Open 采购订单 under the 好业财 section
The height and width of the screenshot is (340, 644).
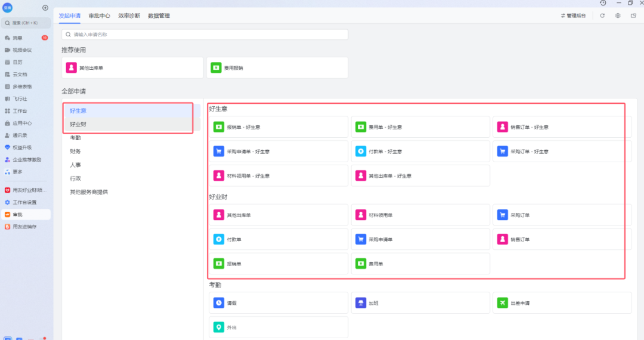[x=562, y=215]
